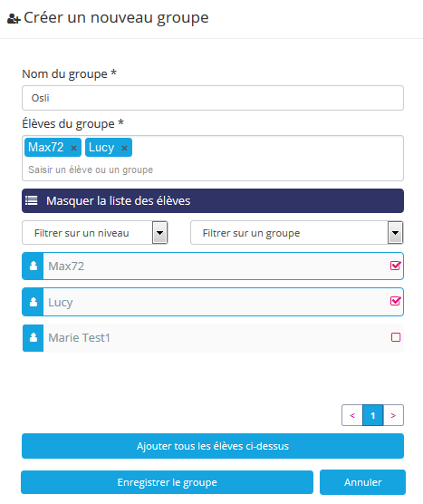Focus the Nom du groupe field
The width and height of the screenshot is (423, 504).
point(213,98)
